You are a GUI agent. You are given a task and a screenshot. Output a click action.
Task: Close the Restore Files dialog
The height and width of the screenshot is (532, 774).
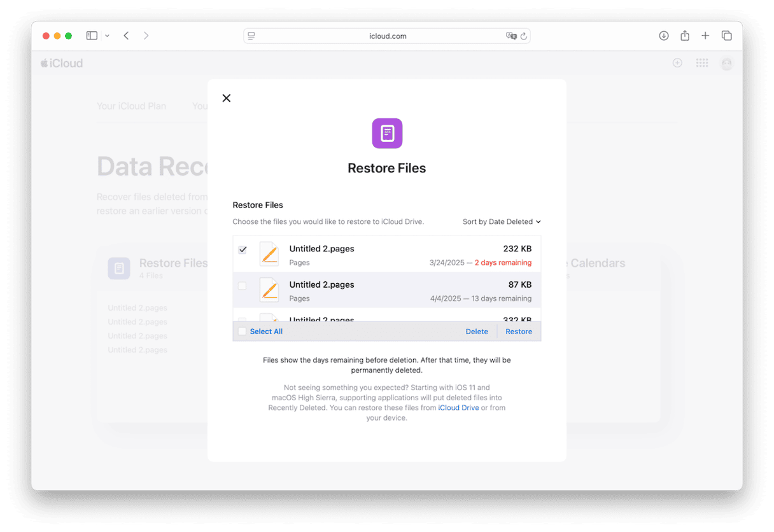227,98
